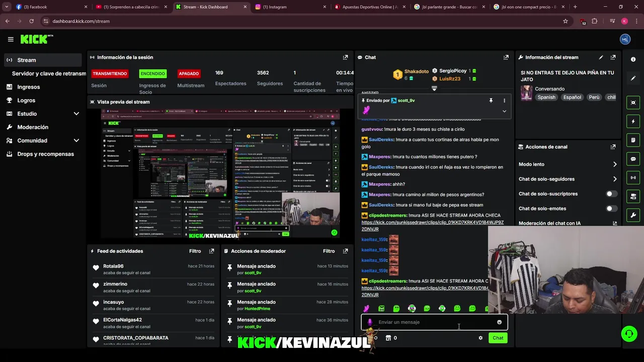The height and width of the screenshot is (362, 644).
Task: Pop out the Chat panel
Action: coord(506,57)
